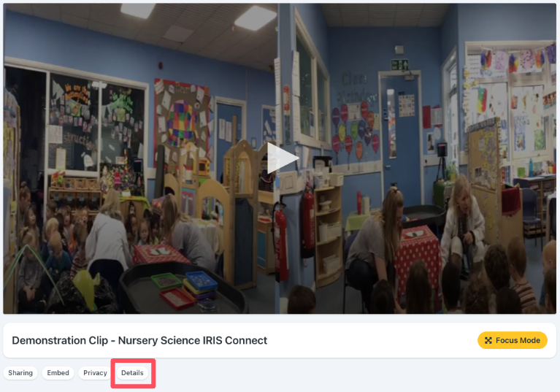The width and height of the screenshot is (560, 392).
Task: Click the right camera view of video
Action: [x=417, y=158]
